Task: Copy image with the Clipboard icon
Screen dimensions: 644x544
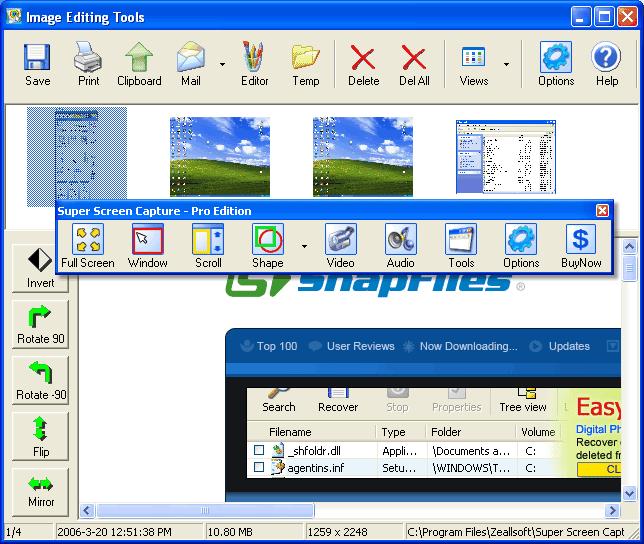Action: [139, 57]
